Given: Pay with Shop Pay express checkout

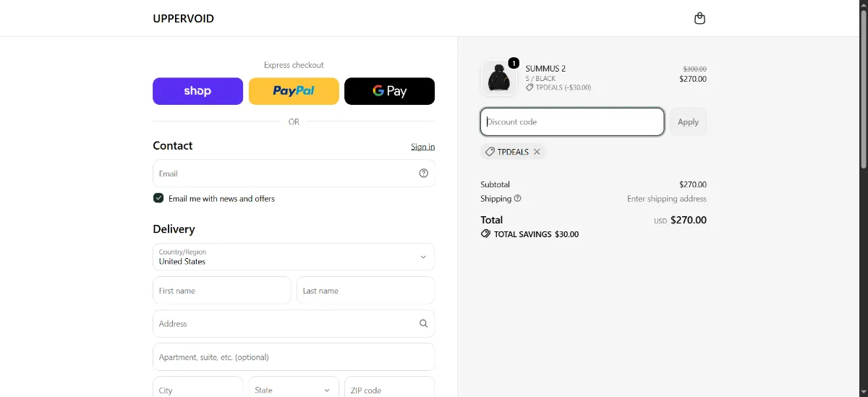Looking at the screenshot, I should [197, 91].
